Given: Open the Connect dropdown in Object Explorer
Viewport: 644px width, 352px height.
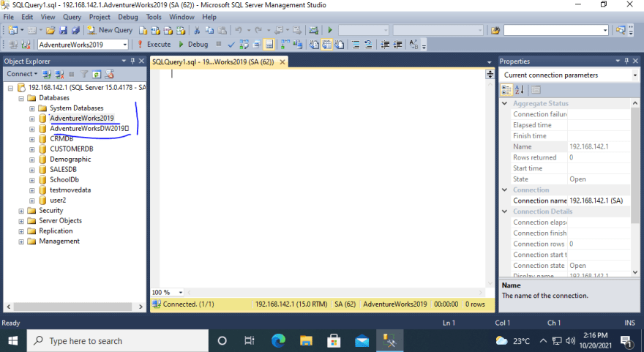Looking at the screenshot, I should point(22,74).
